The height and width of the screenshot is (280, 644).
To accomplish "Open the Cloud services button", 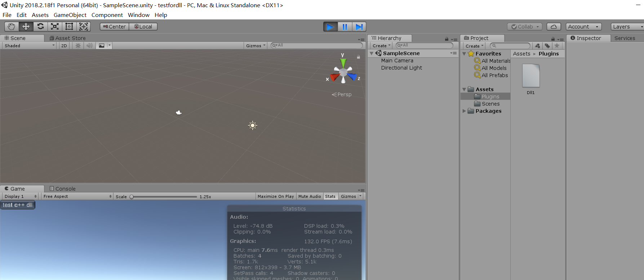I will [554, 27].
